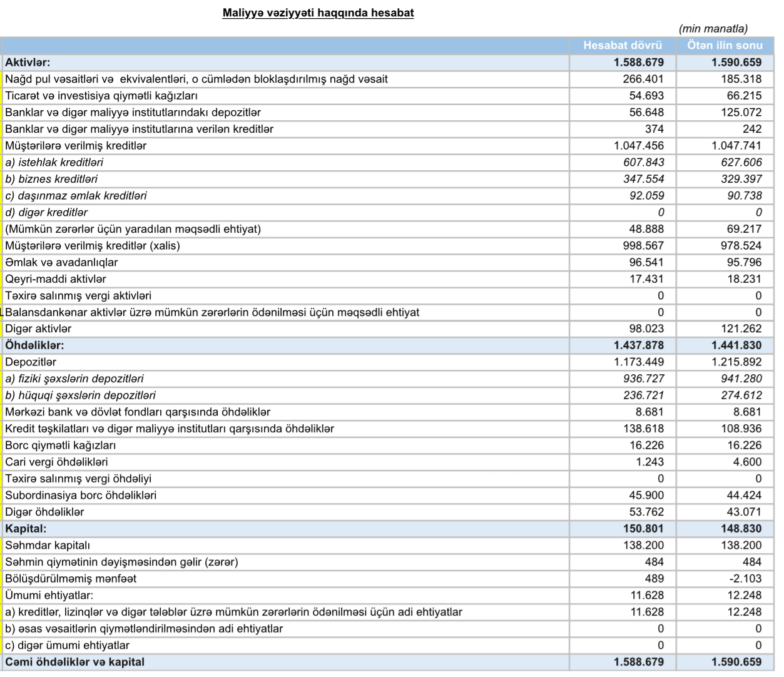Click the 'Səhmdar kapitalı' row label
Screen dimensions: 784x677
tap(48, 546)
